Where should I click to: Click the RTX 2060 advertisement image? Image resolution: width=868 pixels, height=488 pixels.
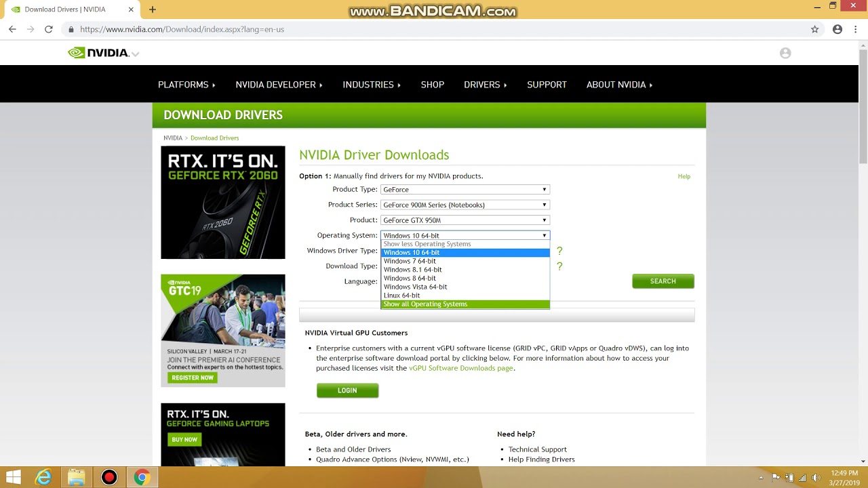[x=223, y=202]
